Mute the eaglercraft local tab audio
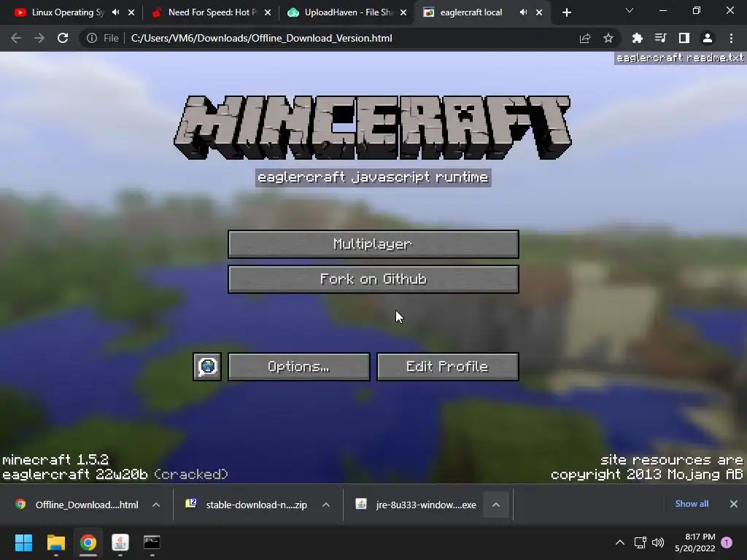 (x=523, y=12)
